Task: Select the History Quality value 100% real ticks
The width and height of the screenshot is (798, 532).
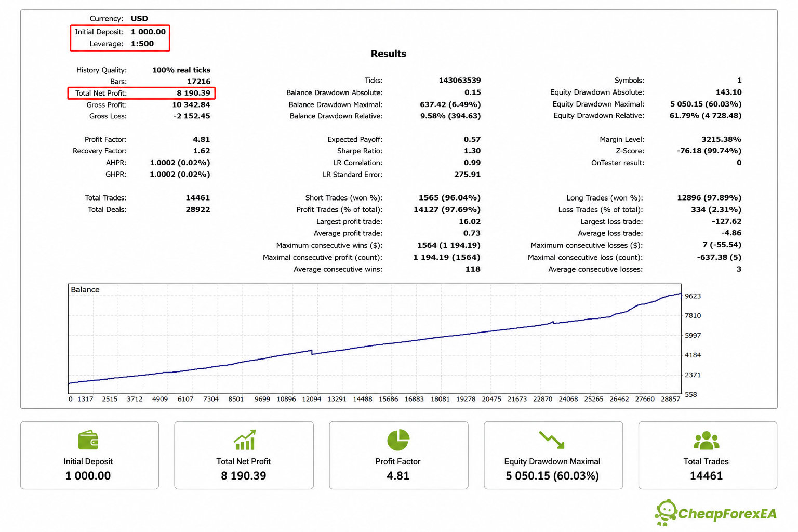Action: pyautogui.click(x=181, y=70)
